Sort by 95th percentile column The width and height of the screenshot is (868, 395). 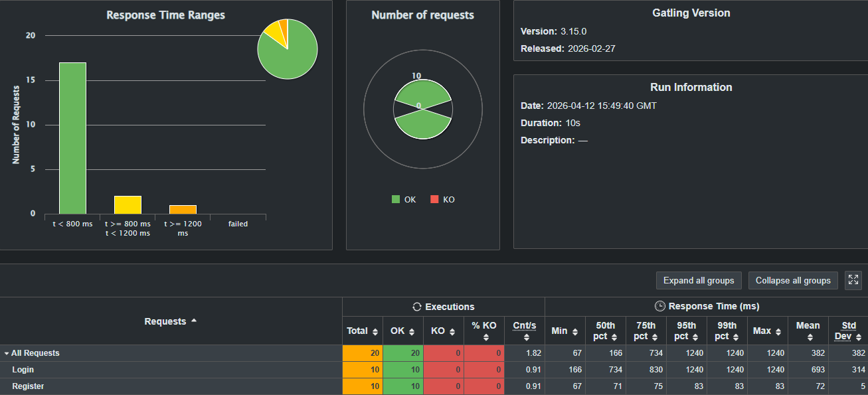coord(686,331)
